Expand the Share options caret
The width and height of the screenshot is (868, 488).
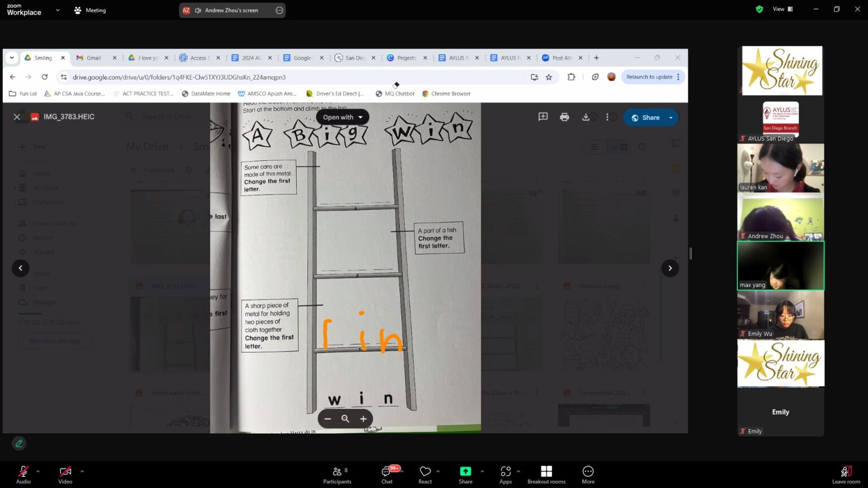click(482, 471)
